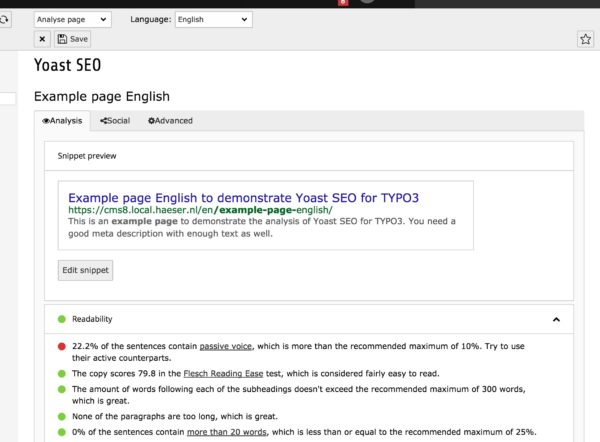Screen dimensions: 600x442
Task: Click the snippet preview URL text
Action: click(x=200, y=210)
